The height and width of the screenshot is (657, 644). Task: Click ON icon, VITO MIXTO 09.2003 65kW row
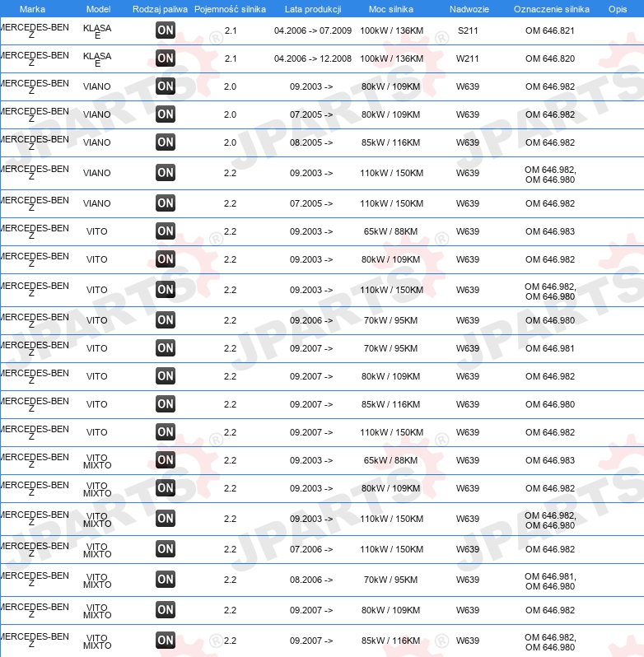click(x=165, y=460)
